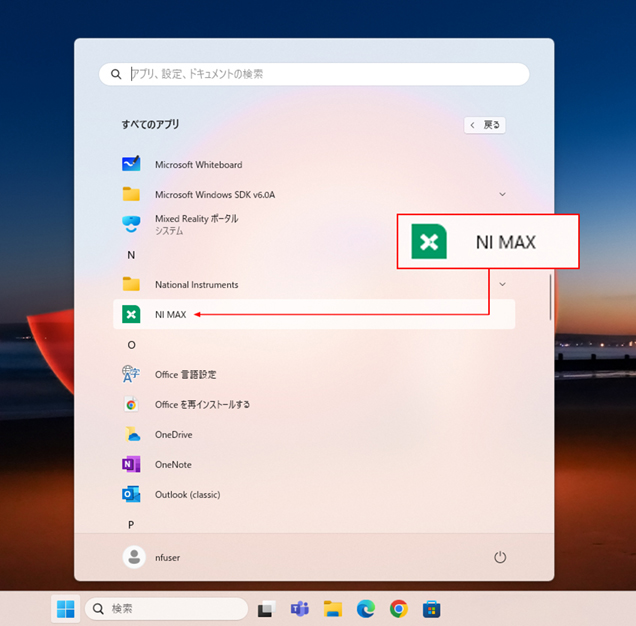Open Office language settings app

click(185, 375)
